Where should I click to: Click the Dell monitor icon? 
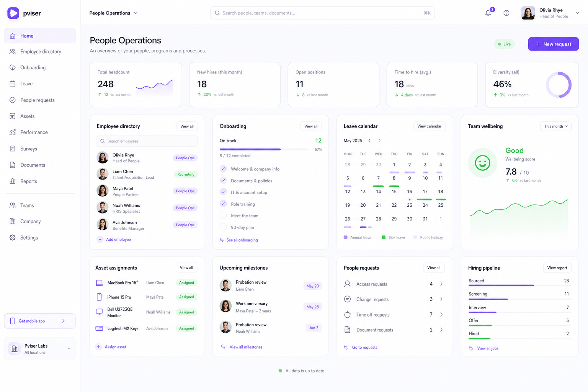pos(99,312)
